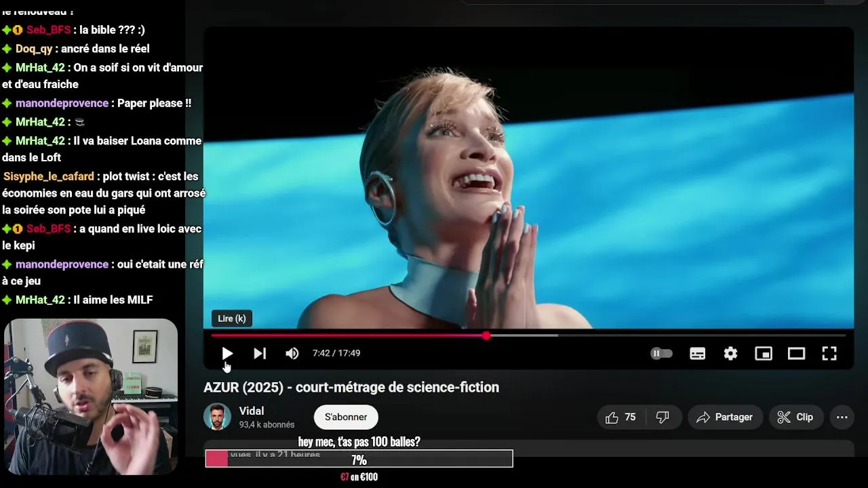Click the red progress bar scrubber handle
The height and width of the screenshot is (488, 868).
486,335
